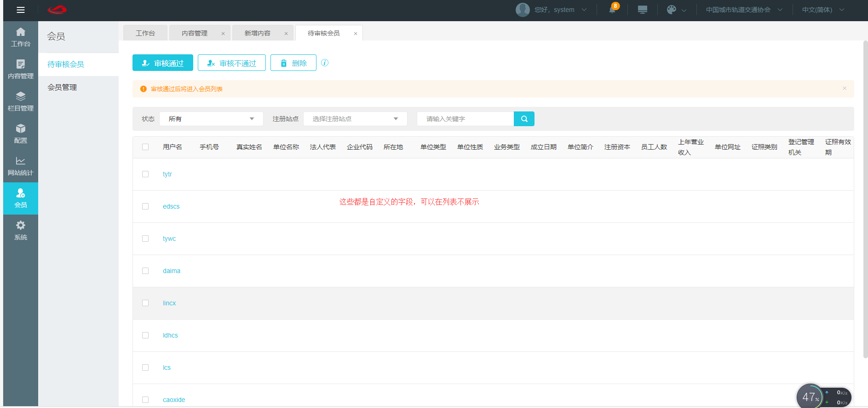Click the 审核通过 button
The height and width of the screenshot is (408, 868).
pos(163,63)
